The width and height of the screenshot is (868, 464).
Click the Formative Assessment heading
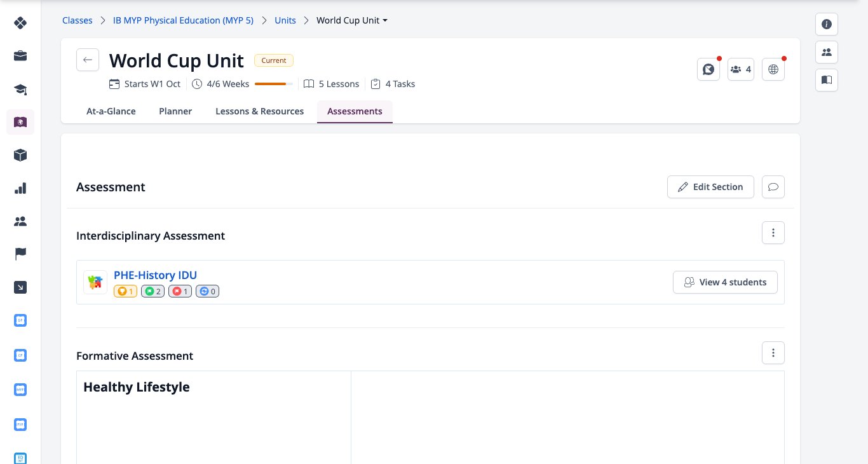click(135, 356)
